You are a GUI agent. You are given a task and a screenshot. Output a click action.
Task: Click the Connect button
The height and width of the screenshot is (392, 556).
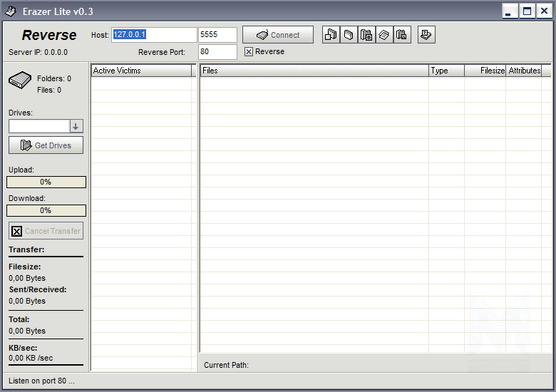click(x=278, y=35)
